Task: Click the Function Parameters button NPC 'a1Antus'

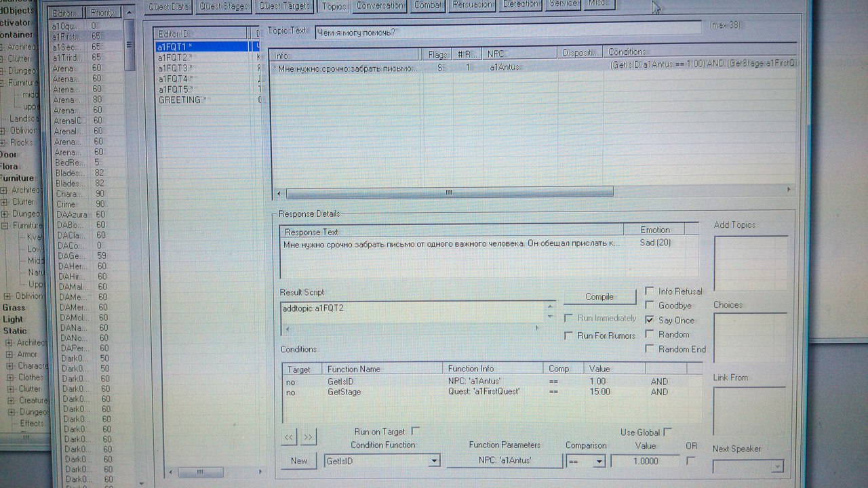Action: pyautogui.click(x=505, y=461)
